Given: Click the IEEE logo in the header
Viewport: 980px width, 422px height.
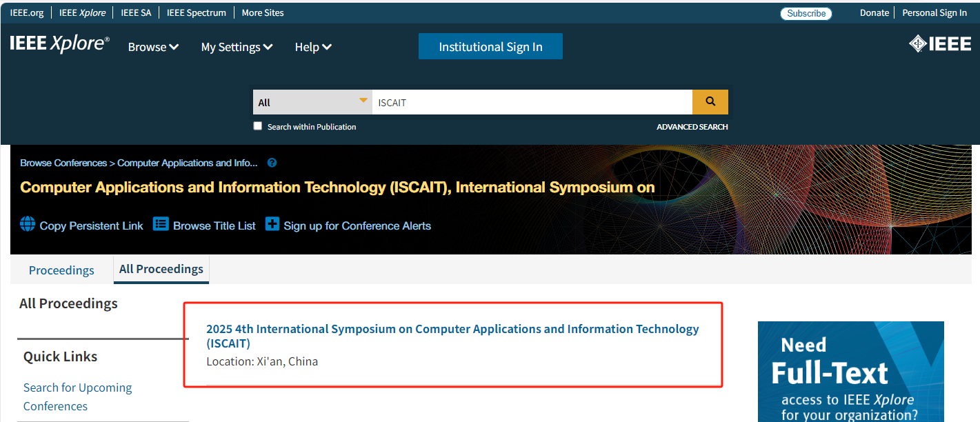Looking at the screenshot, I should click(x=940, y=44).
